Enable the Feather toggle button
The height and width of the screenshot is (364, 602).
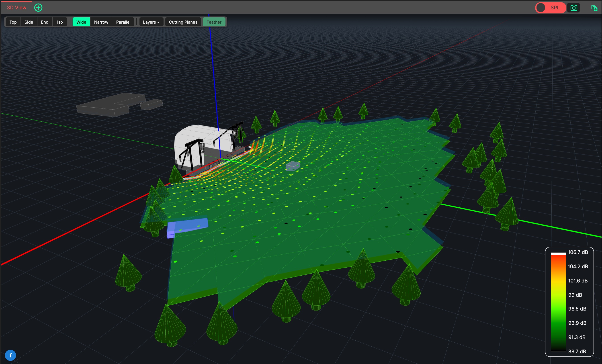click(x=214, y=22)
